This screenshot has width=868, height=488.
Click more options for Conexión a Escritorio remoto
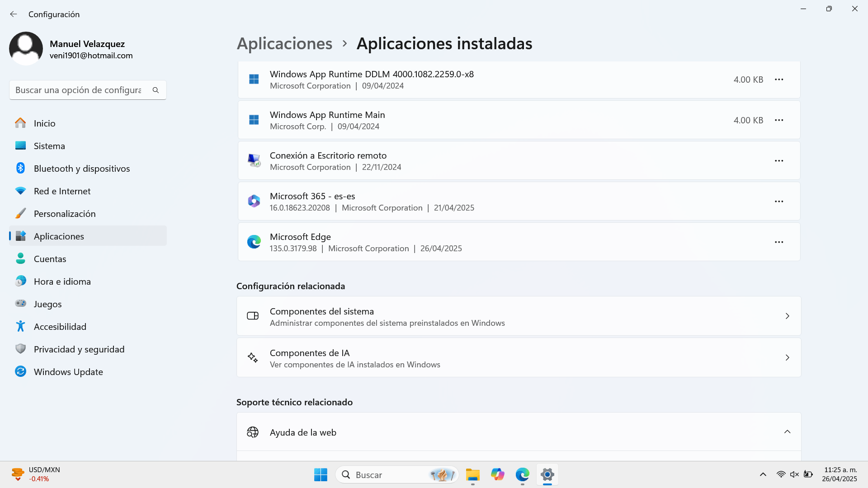tap(778, 161)
